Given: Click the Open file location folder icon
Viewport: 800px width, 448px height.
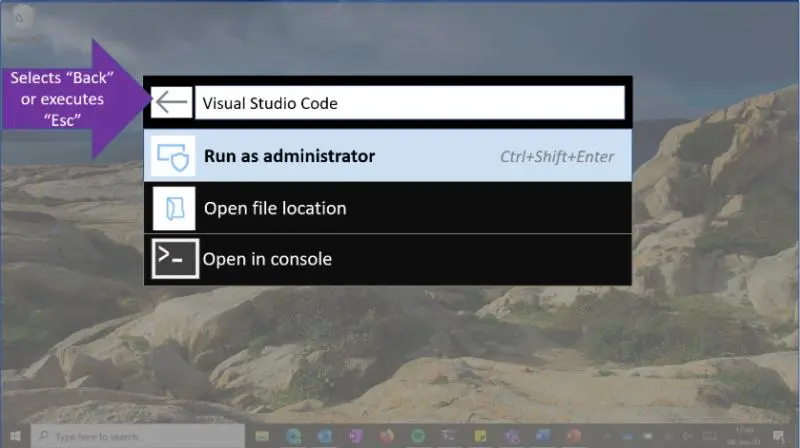Looking at the screenshot, I should click(173, 208).
